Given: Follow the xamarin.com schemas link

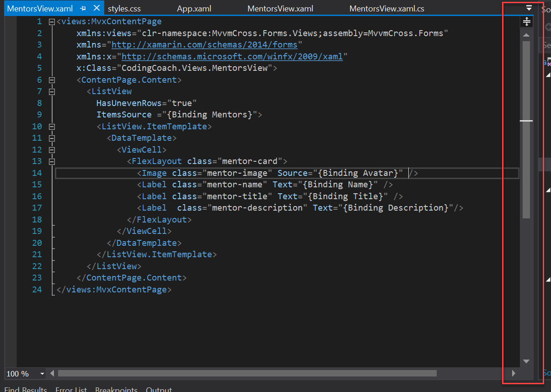Looking at the screenshot, I should (204, 45).
